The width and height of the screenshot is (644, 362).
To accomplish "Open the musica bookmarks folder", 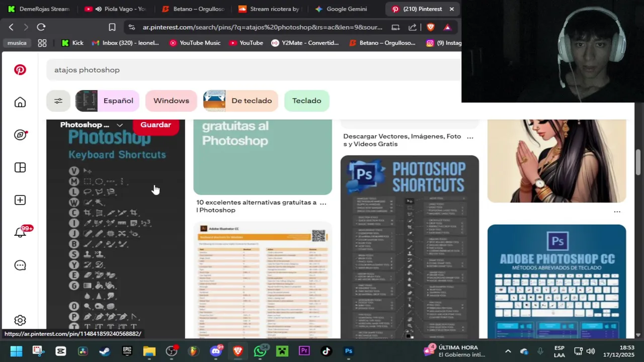I will pos(17,43).
